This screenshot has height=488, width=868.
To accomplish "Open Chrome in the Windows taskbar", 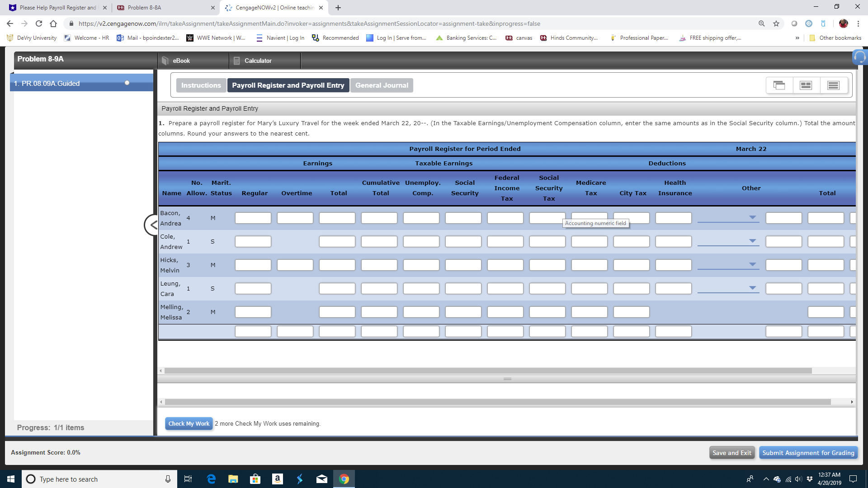I will click(344, 479).
